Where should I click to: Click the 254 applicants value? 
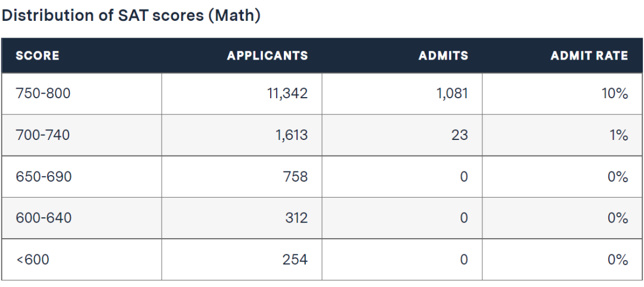pos(296,260)
